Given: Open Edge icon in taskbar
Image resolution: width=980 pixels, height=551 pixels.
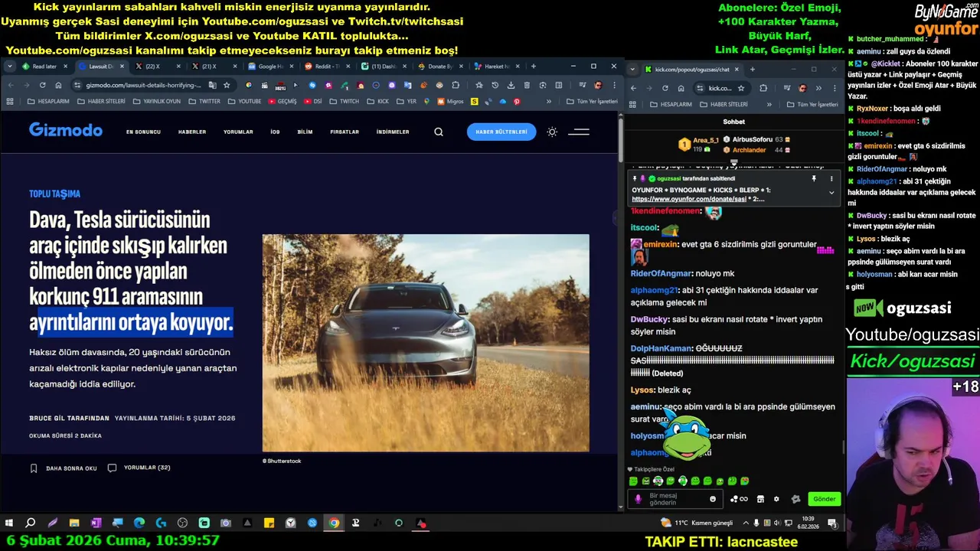Looking at the screenshot, I should click(139, 523).
